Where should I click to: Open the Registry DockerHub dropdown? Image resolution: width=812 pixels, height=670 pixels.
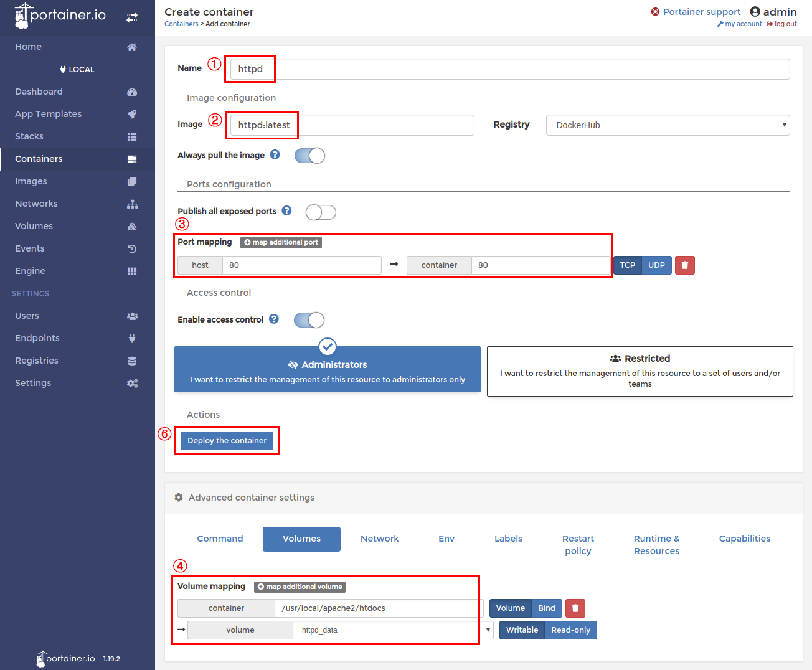(x=668, y=125)
